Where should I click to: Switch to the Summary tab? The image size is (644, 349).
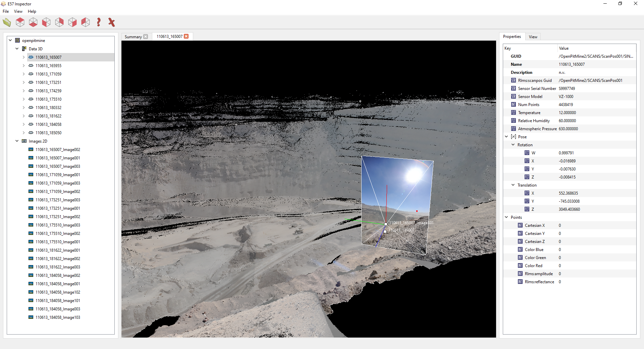(x=133, y=37)
